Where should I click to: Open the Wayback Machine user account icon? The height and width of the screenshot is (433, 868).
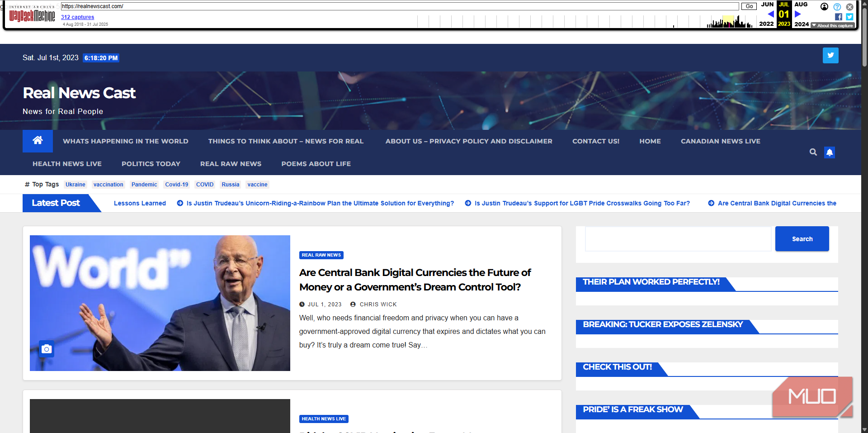(825, 6)
